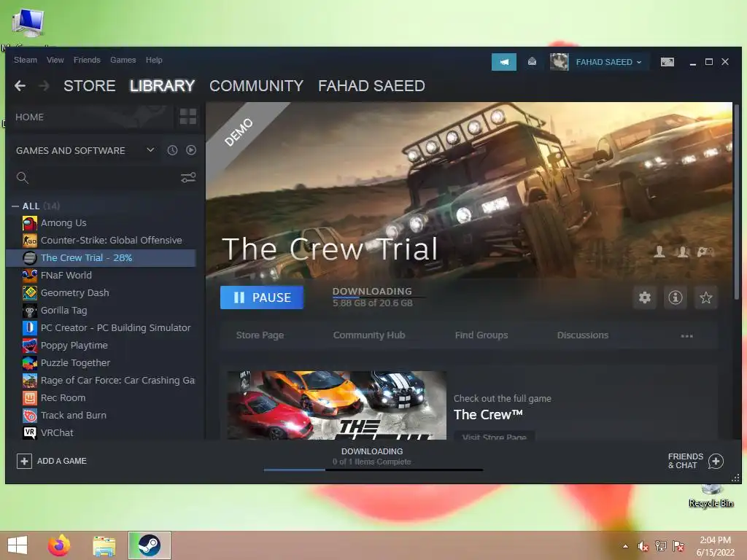Open Find Groups link
This screenshot has width=747, height=560.
point(481,335)
